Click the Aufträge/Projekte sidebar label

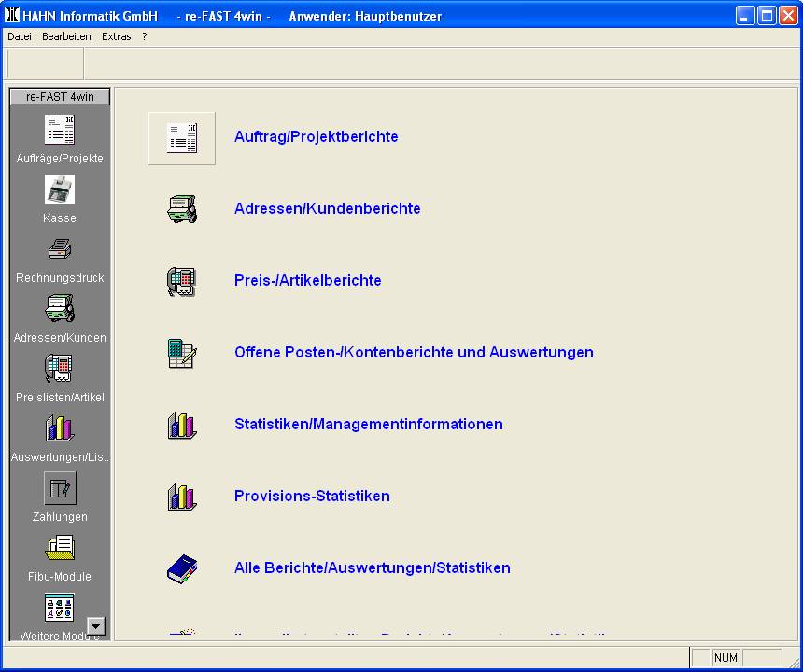coord(60,159)
